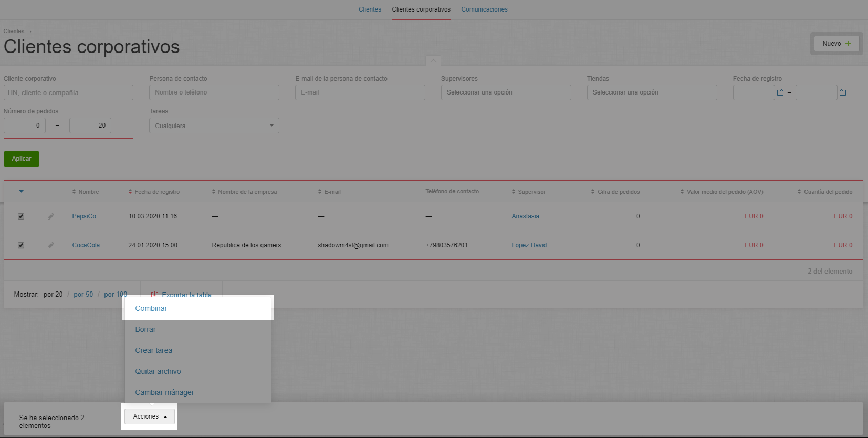The image size is (868, 438).
Task: Click the phone number +79803576201
Action: pyautogui.click(x=446, y=245)
